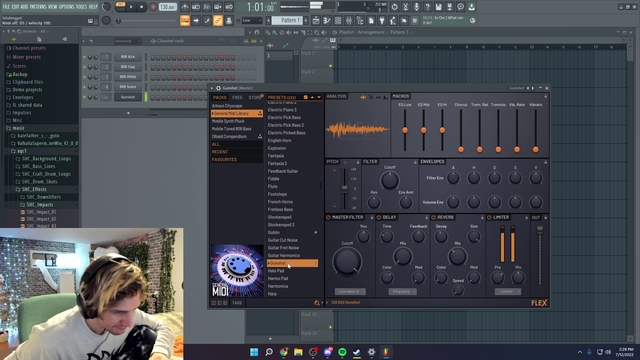
Task: Open the Ping pong delay mode dropdown
Action: [x=402, y=291]
